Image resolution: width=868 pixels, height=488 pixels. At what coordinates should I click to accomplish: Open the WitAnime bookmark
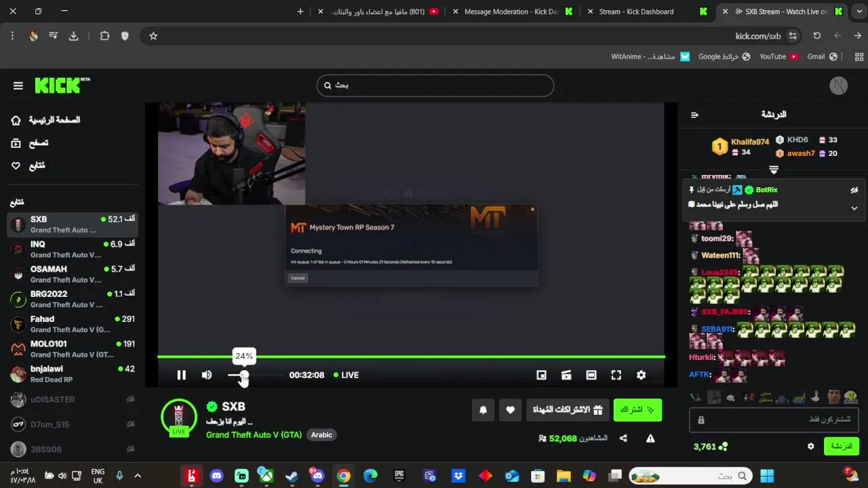pos(650,56)
